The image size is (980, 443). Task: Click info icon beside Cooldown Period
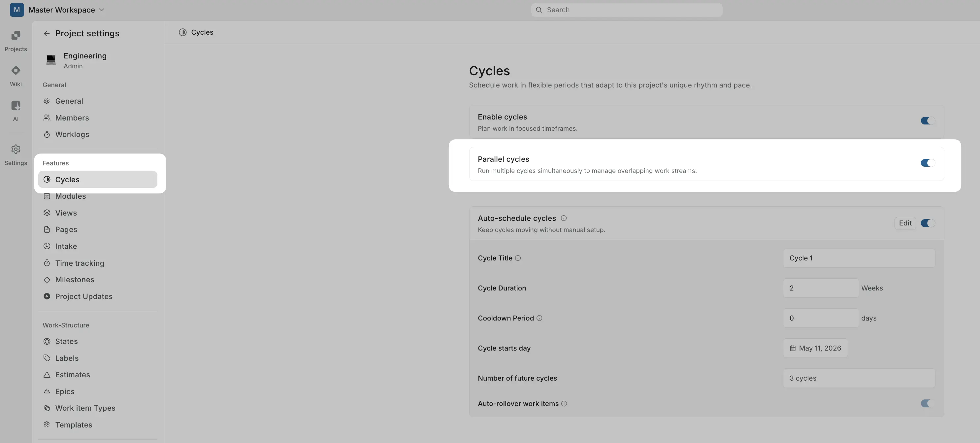pyautogui.click(x=539, y=318)
